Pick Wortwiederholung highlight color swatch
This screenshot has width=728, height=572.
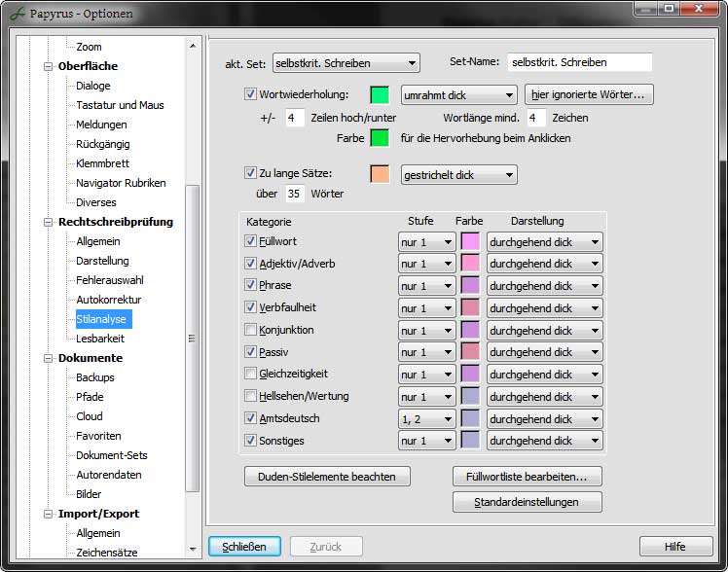pos(380,94)
